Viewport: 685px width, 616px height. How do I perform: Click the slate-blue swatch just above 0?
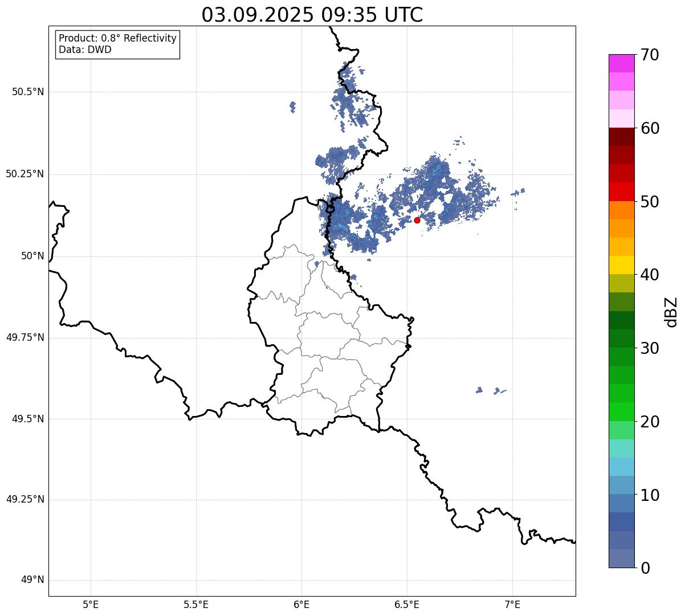coord(622,558)
